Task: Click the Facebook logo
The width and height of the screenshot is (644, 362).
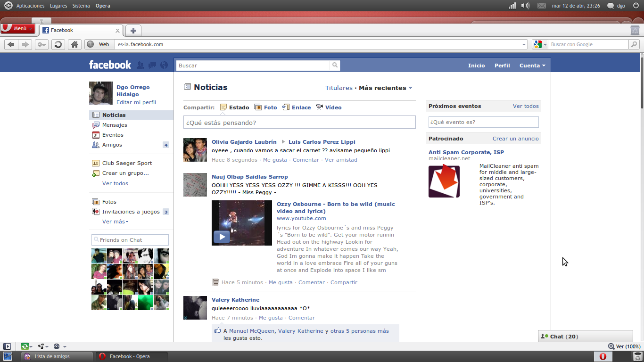Action: pos(110,65)
